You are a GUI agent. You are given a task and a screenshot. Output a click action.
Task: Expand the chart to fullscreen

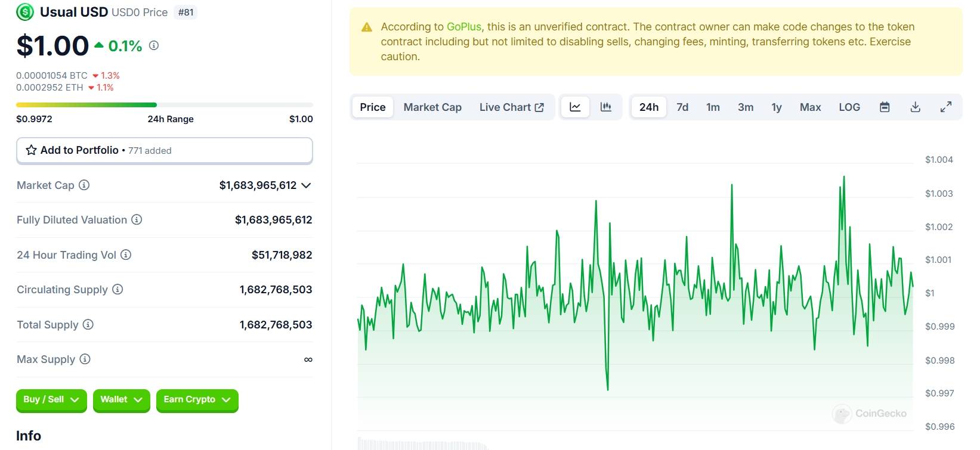pyautogui.click(x=946, y=107)
